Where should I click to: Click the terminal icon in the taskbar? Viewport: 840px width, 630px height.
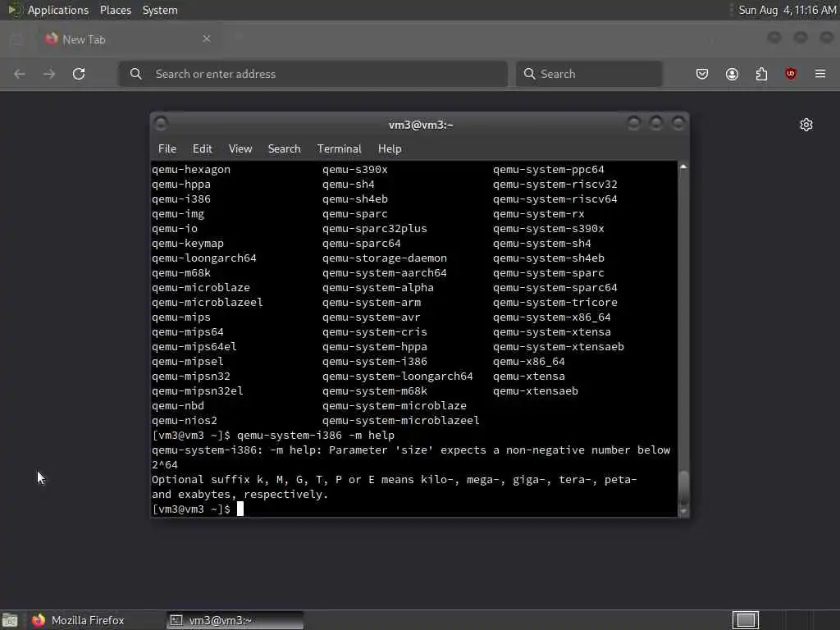(x=176, y=620)
